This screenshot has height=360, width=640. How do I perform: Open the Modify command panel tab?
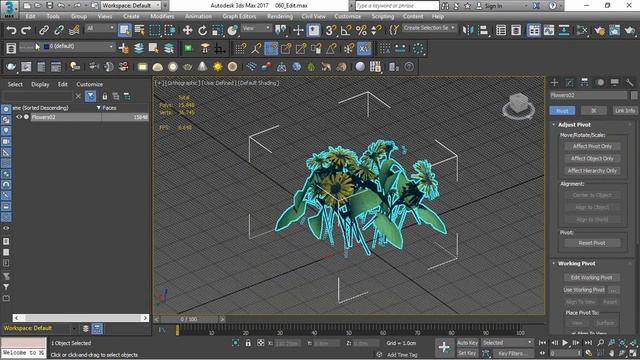(x=569, y=82)
